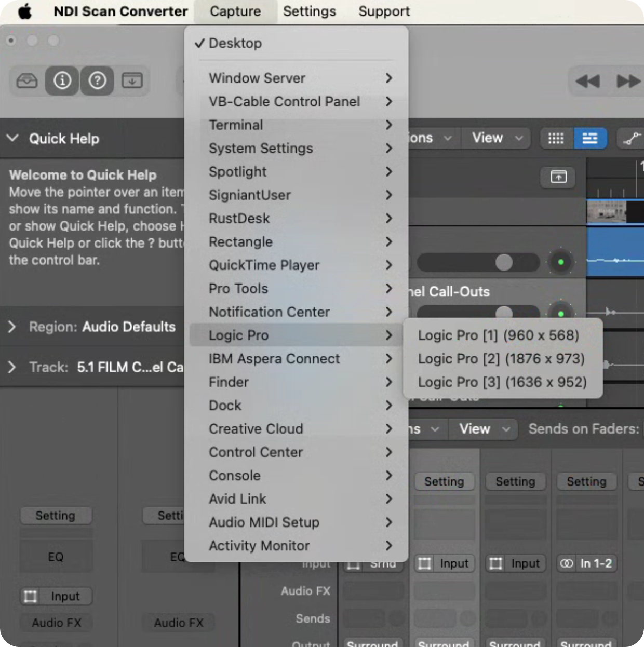Click the inspector channel strip Setting button
Screen dimensions: 644x647
point(56,516)
